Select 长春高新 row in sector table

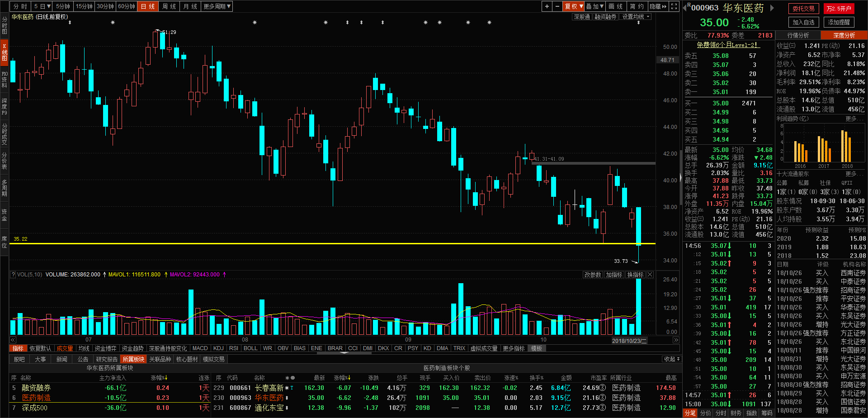[x=446, y=388]
